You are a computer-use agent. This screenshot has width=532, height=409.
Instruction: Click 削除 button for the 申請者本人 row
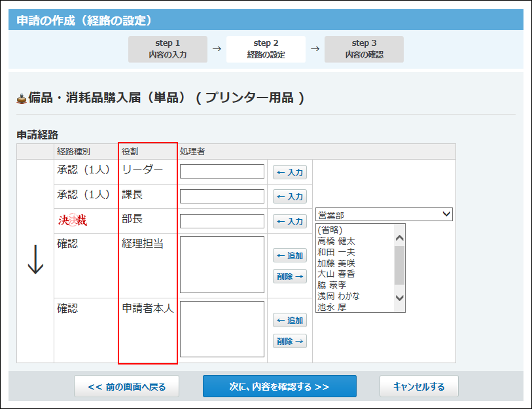click(290, 341)
